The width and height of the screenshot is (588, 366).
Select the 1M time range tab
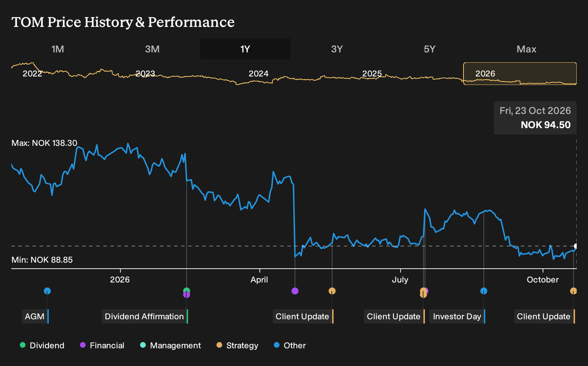coord(58,49)
